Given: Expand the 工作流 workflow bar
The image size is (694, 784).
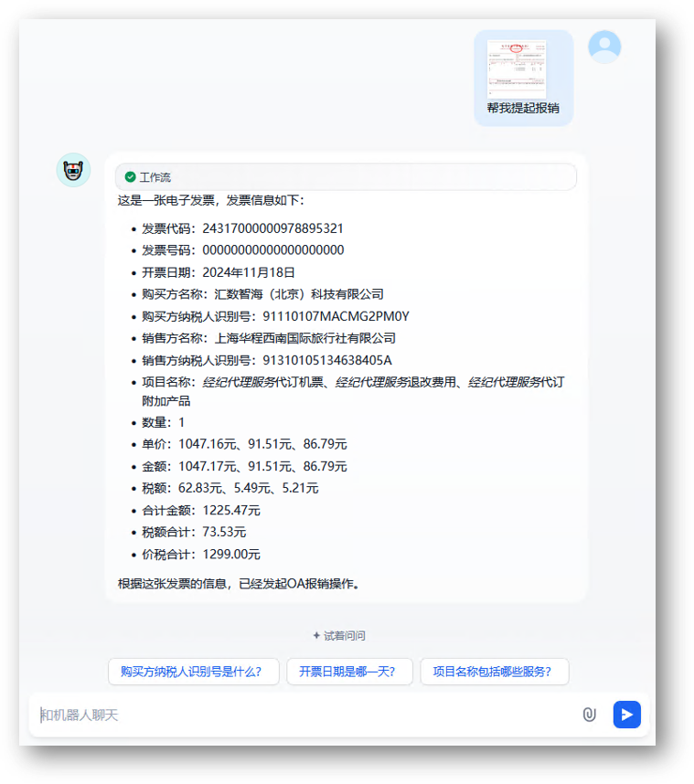Looking at the screenshot, I should coord(346,177).
